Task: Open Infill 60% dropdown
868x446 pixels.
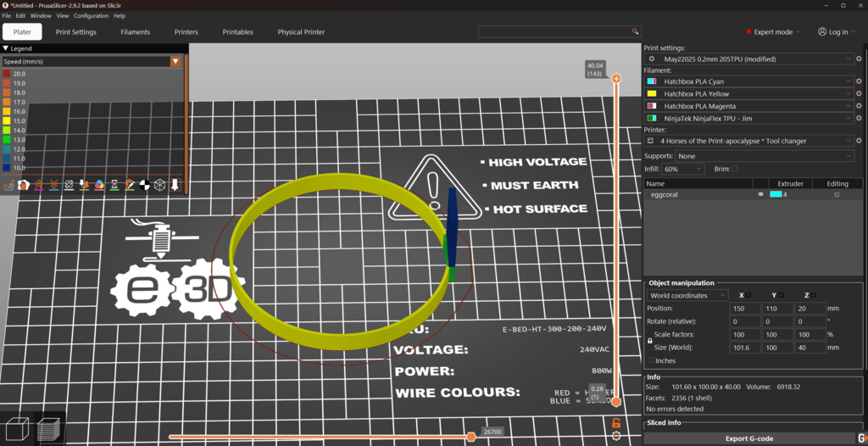Action: click(682, 169)
